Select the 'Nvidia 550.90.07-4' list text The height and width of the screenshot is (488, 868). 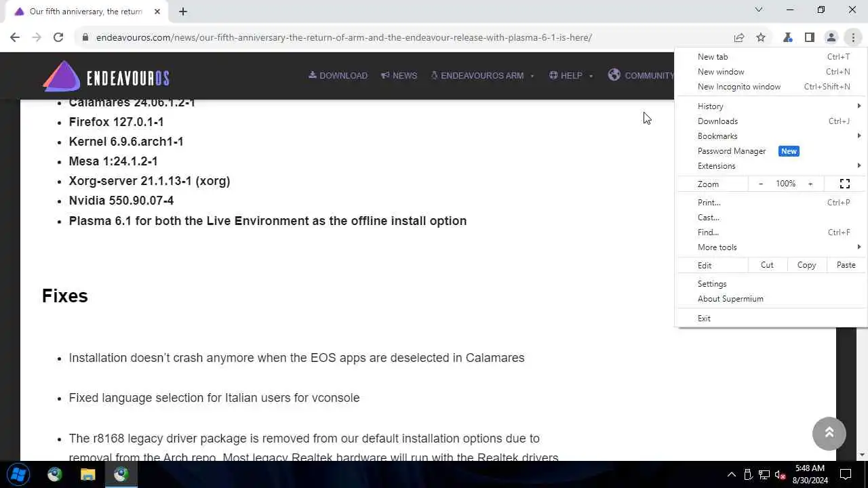tap(121, 201)
